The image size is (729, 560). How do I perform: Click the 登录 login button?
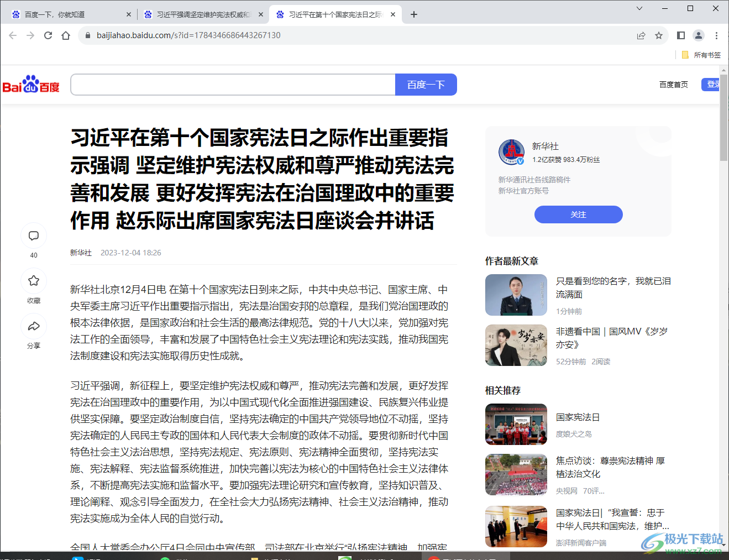711,84
